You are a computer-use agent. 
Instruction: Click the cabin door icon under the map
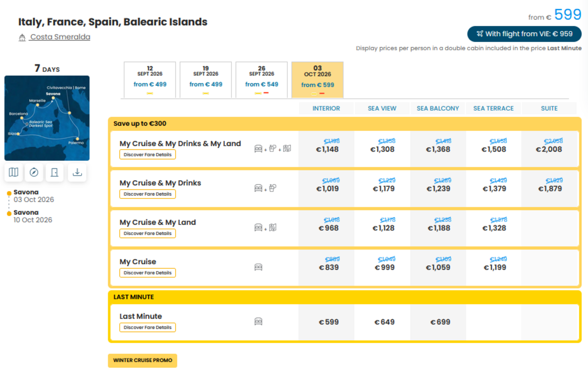coord(54,172)
